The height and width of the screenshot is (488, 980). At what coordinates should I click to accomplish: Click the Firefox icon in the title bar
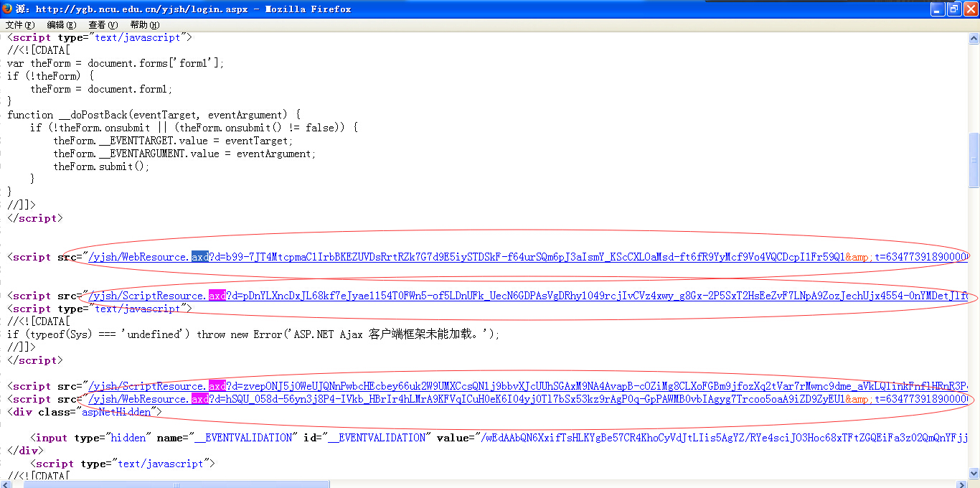point(8,9)
